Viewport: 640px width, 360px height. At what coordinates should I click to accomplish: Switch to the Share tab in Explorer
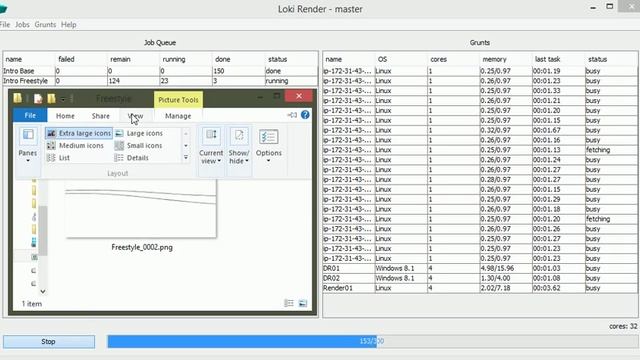tap(100, 116)
